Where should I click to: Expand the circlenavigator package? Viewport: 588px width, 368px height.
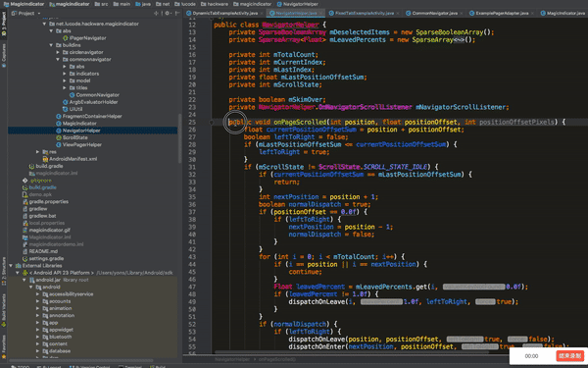[x=58, y=52]
